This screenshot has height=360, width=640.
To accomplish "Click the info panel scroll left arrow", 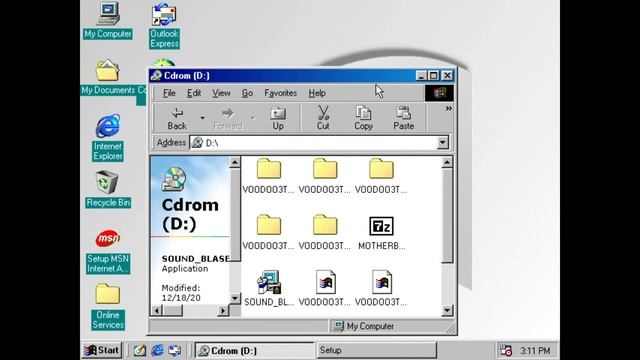I will click(157, 311).
